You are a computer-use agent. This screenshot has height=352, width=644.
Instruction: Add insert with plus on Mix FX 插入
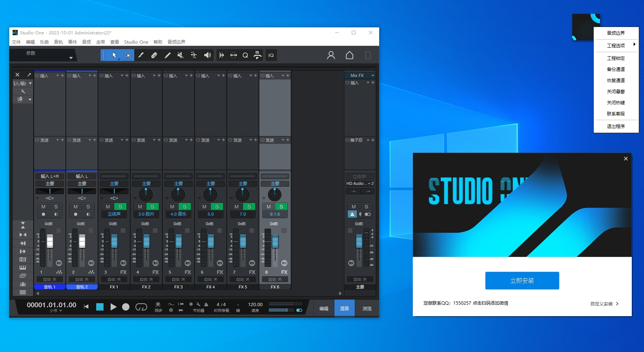(x=373, y=83)
